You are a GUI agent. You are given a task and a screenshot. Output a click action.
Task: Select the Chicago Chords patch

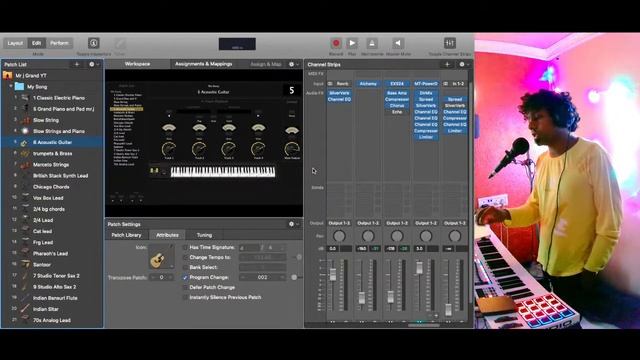(51, 187)
